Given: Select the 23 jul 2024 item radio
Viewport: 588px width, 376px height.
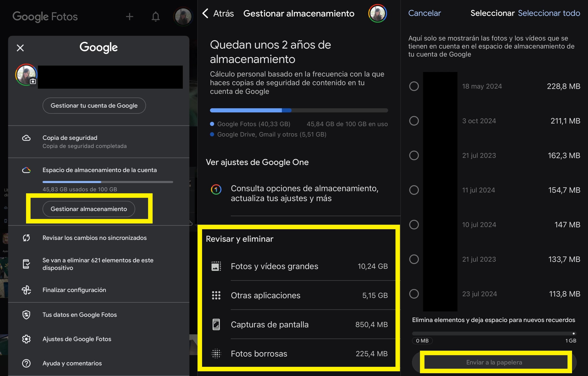Looking at the screenshot, I should coord(414,294).
